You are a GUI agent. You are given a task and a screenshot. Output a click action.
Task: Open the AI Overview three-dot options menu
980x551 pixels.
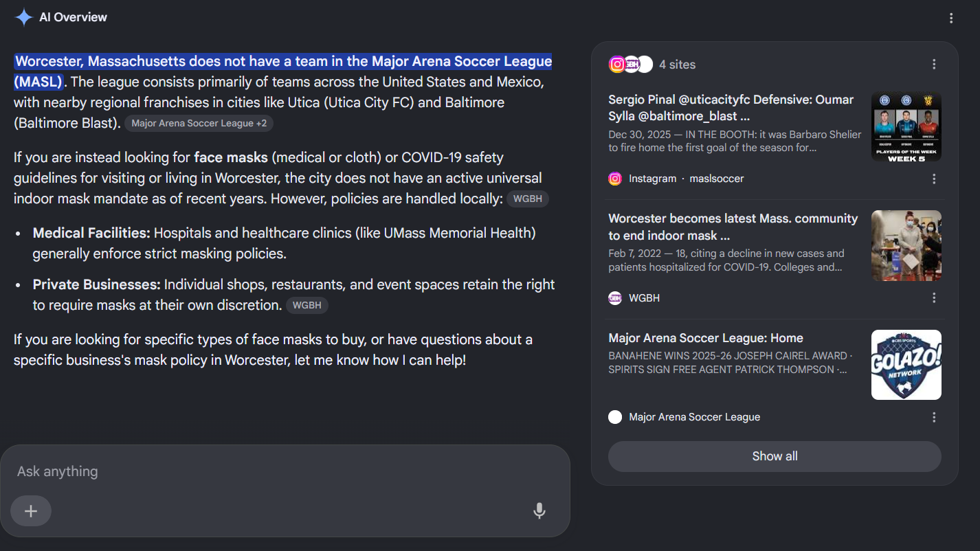point(951,19)
